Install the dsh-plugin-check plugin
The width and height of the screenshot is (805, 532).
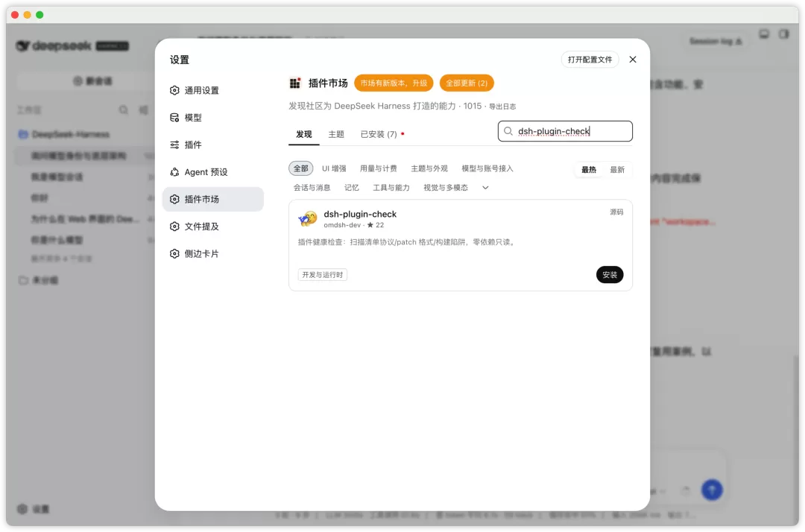pos(610,275)
